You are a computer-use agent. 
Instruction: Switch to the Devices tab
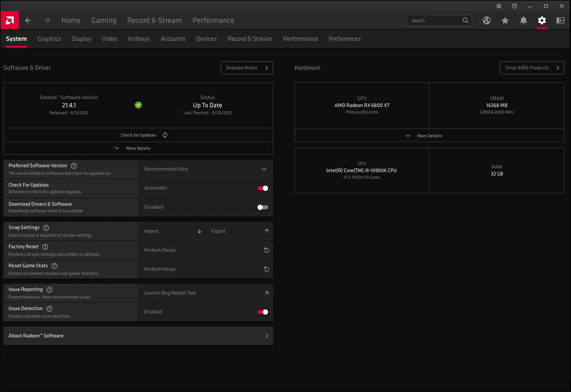206,39
